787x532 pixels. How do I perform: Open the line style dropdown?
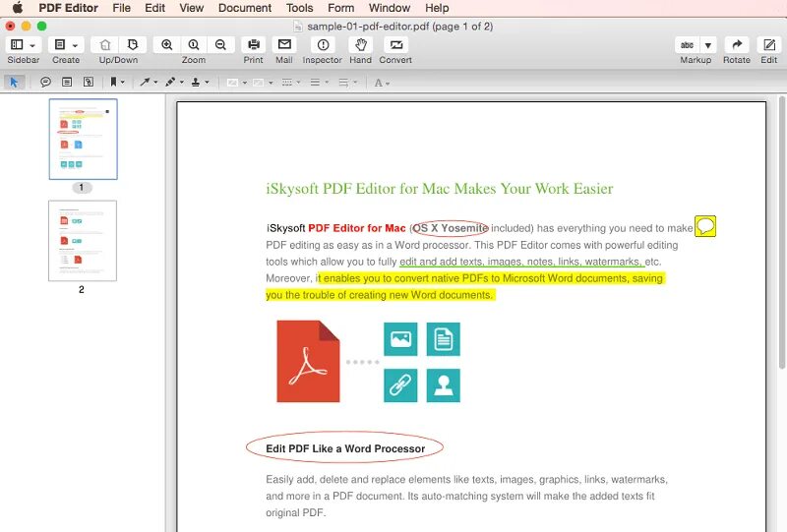tap(290, 83)
